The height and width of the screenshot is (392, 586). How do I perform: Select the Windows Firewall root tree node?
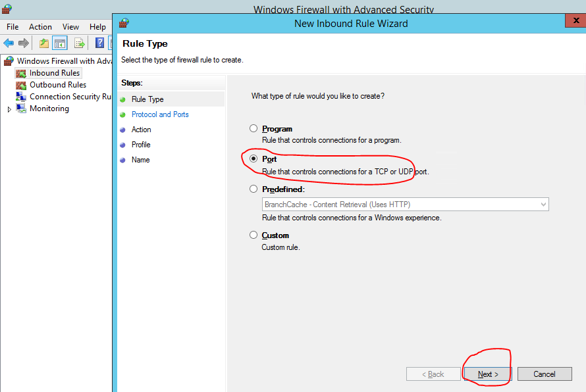[x=65, y=61]
